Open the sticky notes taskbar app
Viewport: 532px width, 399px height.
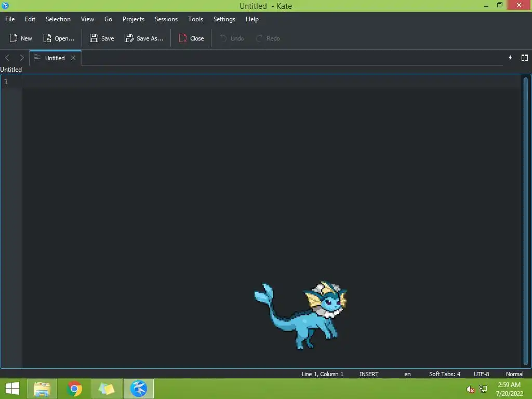pos(107,389)
